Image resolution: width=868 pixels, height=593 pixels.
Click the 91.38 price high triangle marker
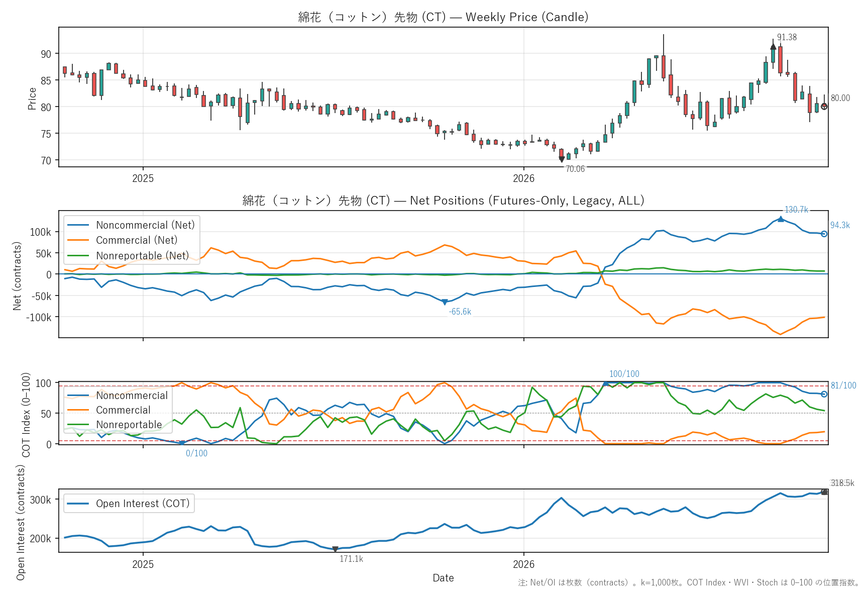[773, 47]
